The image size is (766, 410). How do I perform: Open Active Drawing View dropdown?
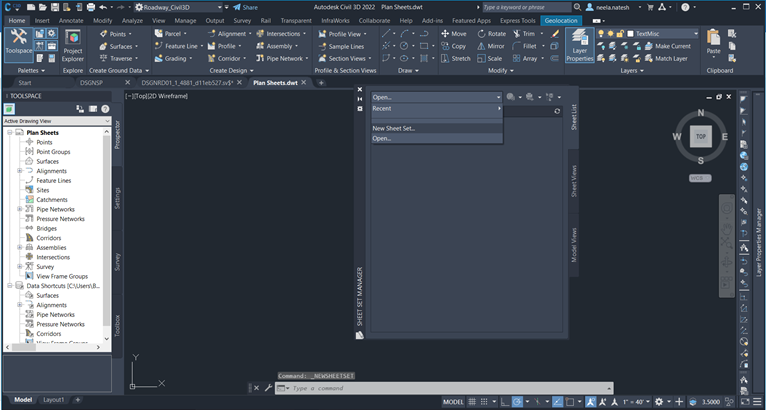58,121
